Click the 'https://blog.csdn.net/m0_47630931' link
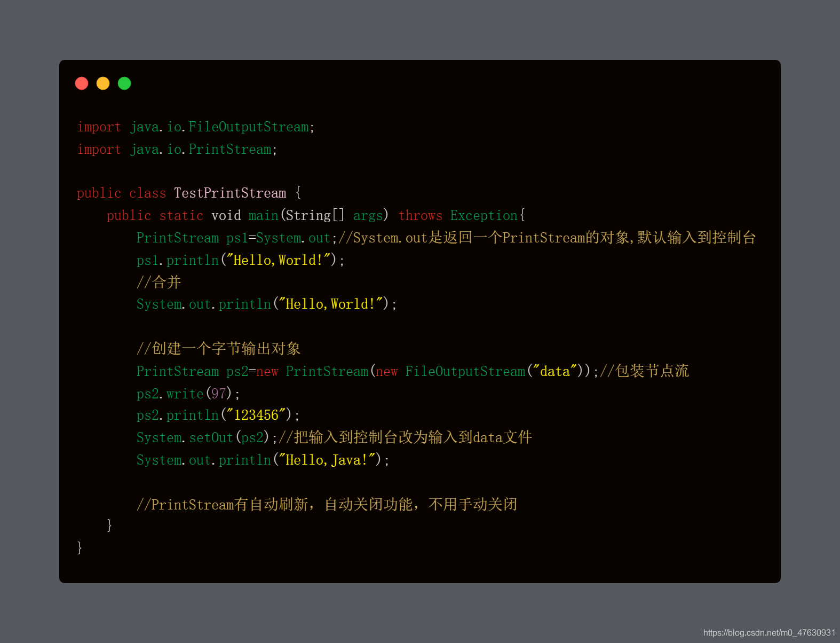 (x=769, y=633)
